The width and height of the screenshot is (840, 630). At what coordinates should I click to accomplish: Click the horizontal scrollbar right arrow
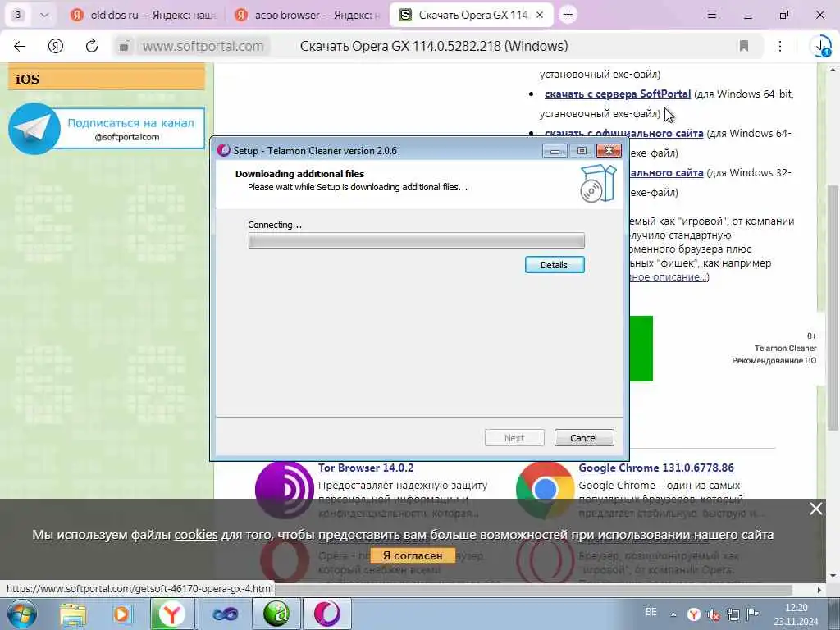pos(819,590)
